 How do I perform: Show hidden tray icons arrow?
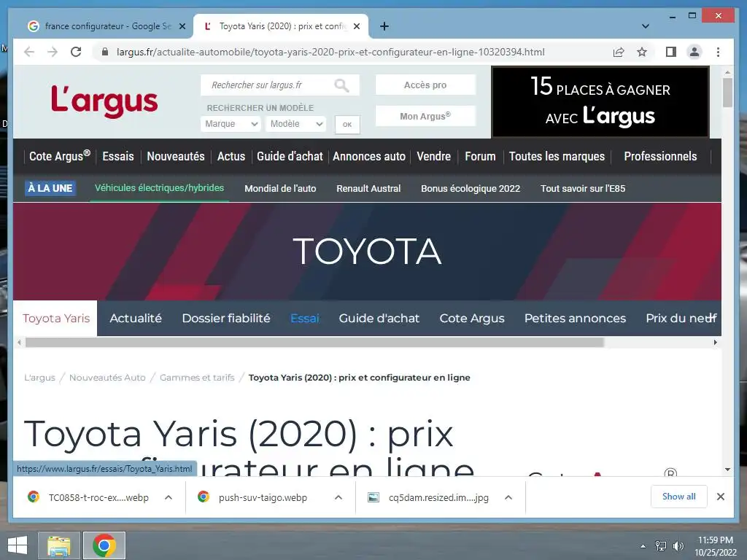tap(643, 546)
